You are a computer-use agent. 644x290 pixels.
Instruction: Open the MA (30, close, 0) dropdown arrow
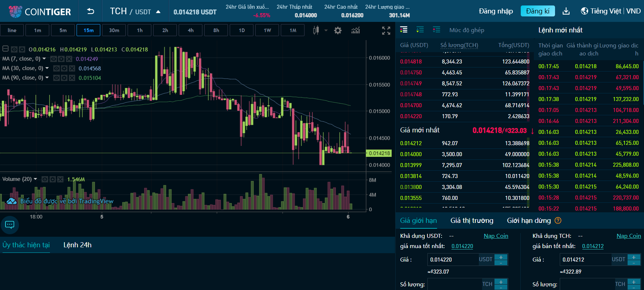[47, 68]
